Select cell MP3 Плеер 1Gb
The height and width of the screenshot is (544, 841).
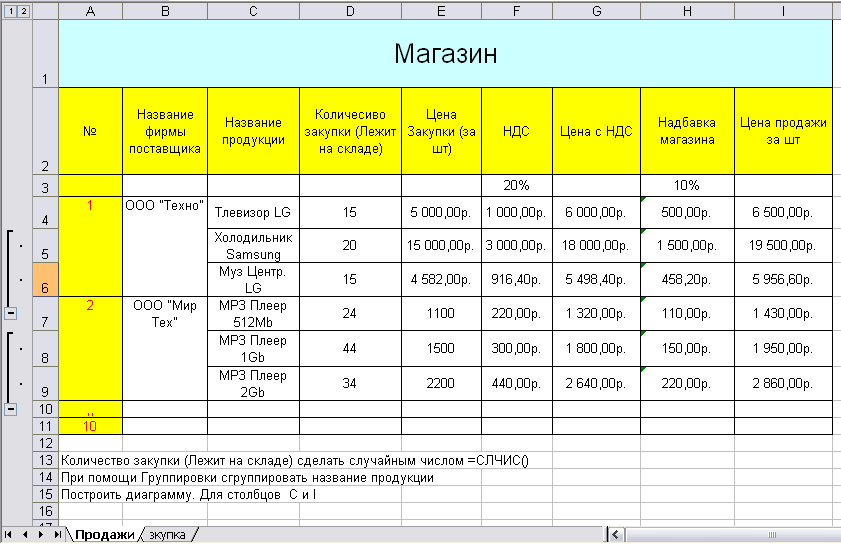tap(253, 349)
